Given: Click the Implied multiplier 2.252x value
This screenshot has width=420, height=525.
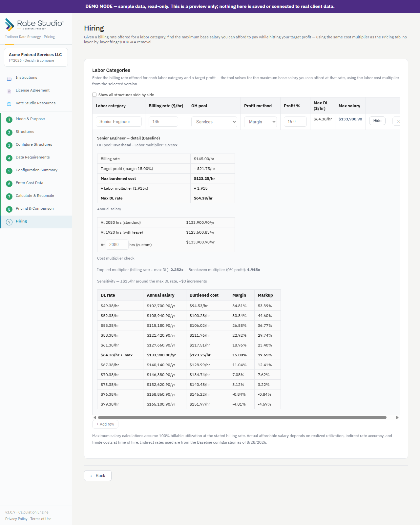Looking at the screenshot, I should [177, 270].
